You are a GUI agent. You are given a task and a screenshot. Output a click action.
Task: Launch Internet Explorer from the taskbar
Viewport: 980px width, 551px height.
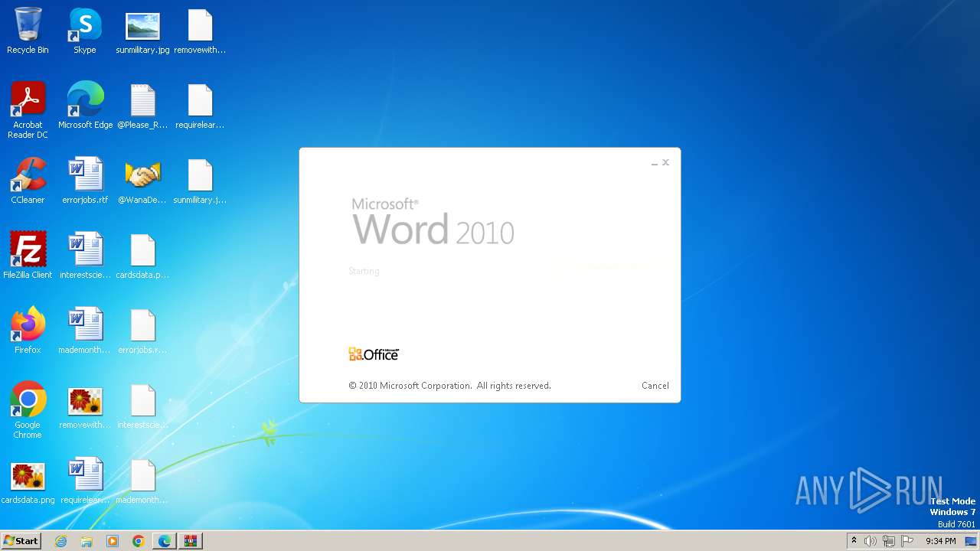point(60,541)
